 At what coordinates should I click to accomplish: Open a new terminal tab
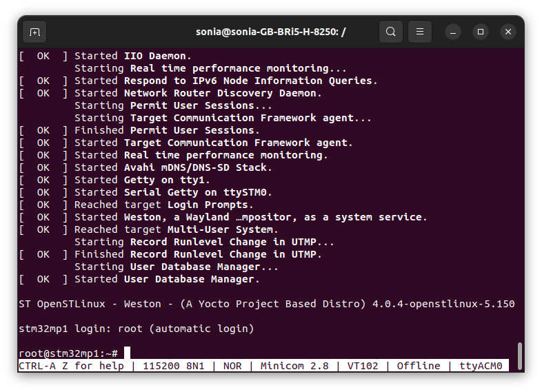point(34,32)
